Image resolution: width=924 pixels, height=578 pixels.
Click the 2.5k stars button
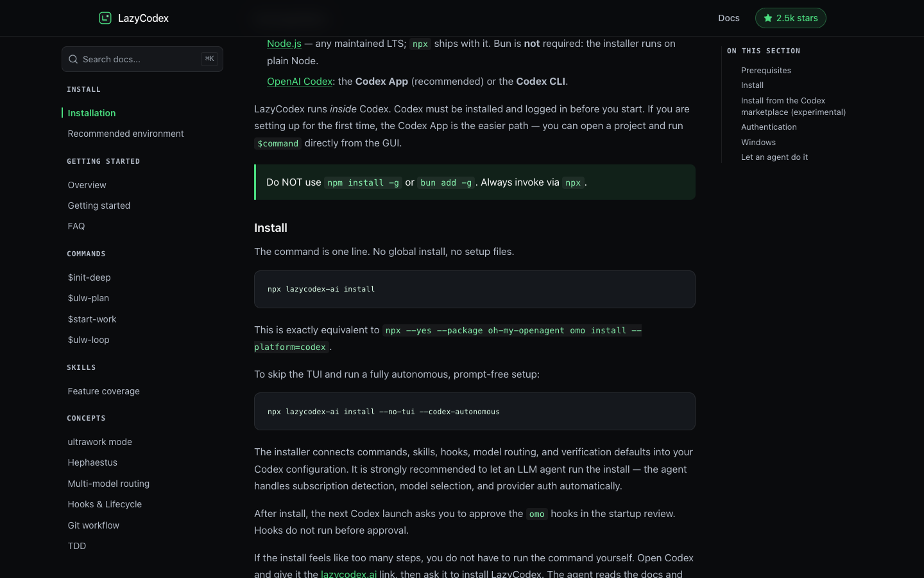[791, 18]
